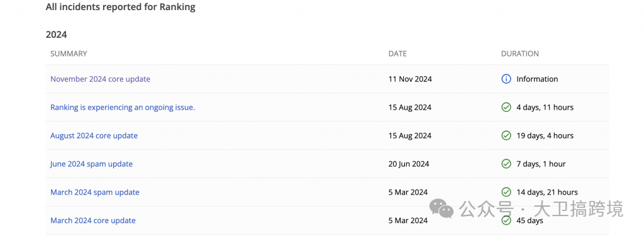Click the 11 Nov 2024 date cell
Image resolution: width=644 pixels, height=235 pixels.
(x=410, y=79)
